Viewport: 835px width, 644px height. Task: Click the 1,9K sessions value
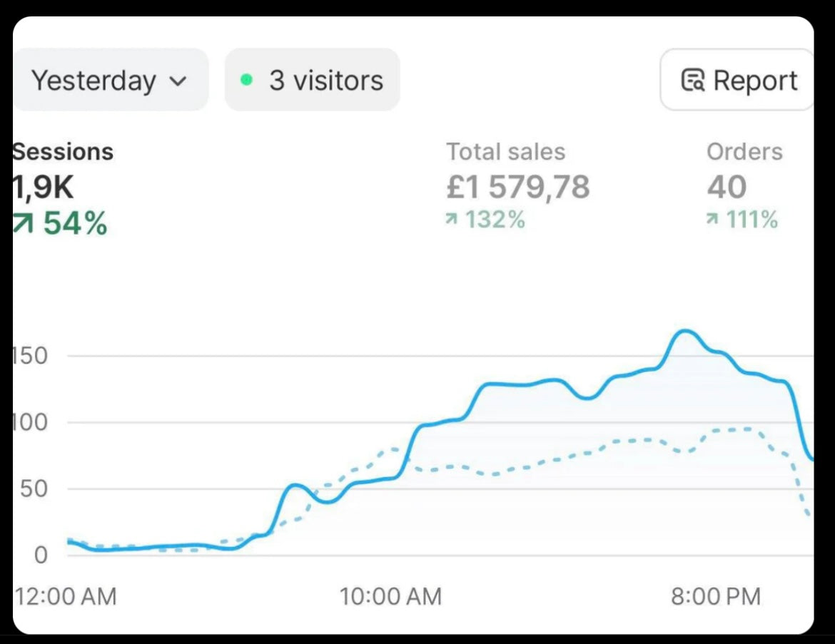point(44,188)
